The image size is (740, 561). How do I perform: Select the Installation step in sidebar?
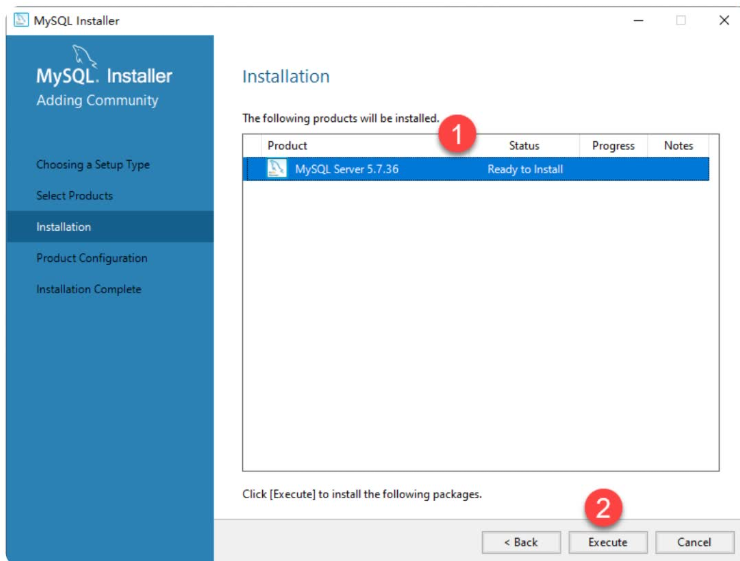pyautogui.click(x=110, y=226)
